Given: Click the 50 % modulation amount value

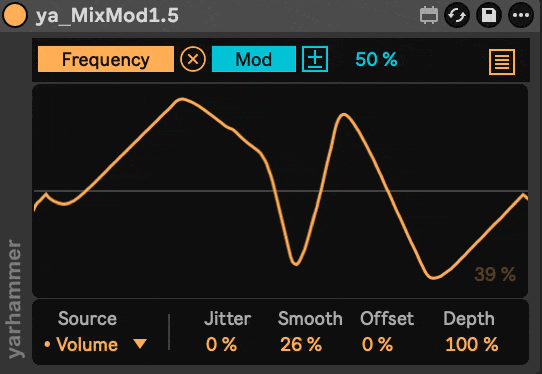Looking at the screenshot, I should [376, 59].
